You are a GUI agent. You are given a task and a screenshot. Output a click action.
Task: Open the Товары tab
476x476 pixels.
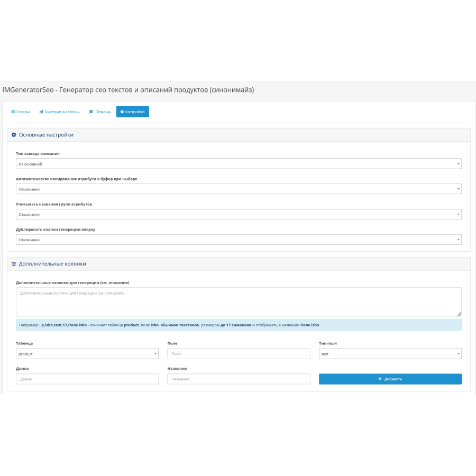click(x=20, y=112)
